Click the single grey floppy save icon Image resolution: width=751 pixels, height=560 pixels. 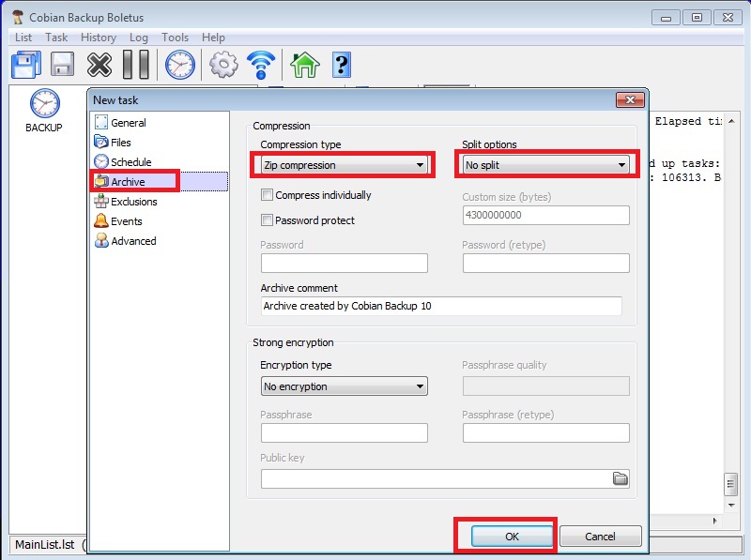63,64
